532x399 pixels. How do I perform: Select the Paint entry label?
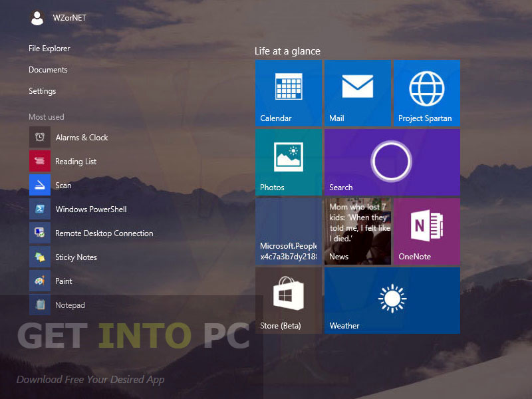coord(63,281)
